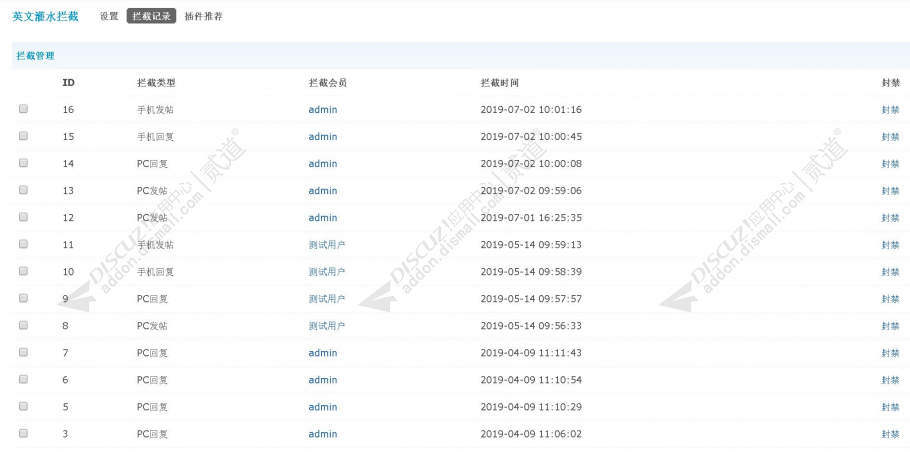Check the box for record ID 13

tap(23, 190)
